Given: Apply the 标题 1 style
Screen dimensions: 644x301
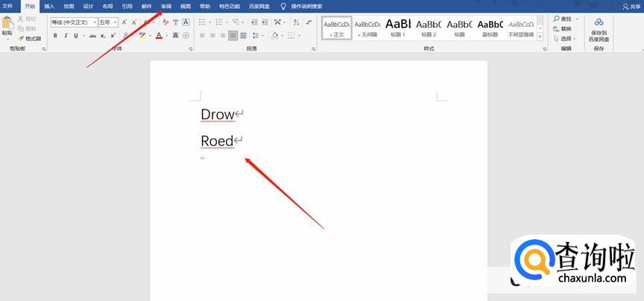Looking at the screenshot, I should point(398,28).
